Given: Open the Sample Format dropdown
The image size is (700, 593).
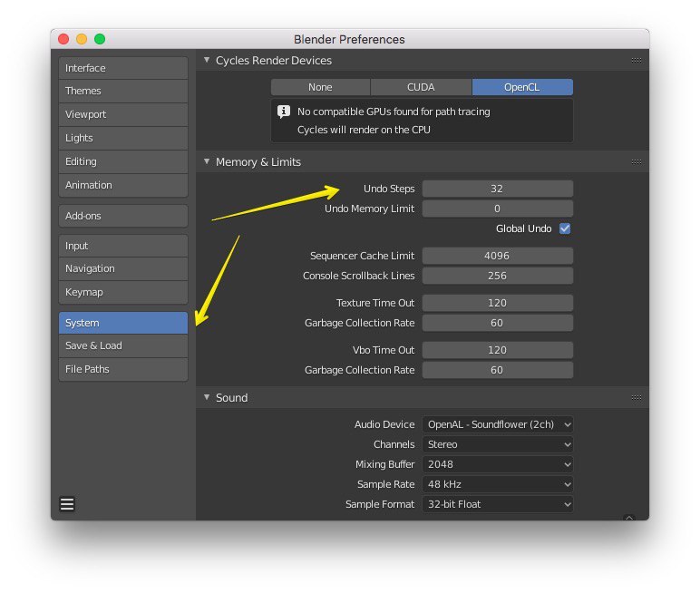Looking at the screenshot, I should (497, 504).
